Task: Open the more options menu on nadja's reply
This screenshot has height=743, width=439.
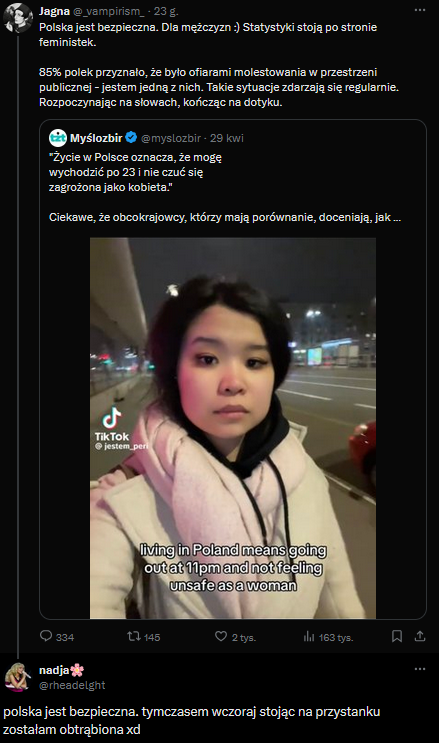Action: (420, 669)
